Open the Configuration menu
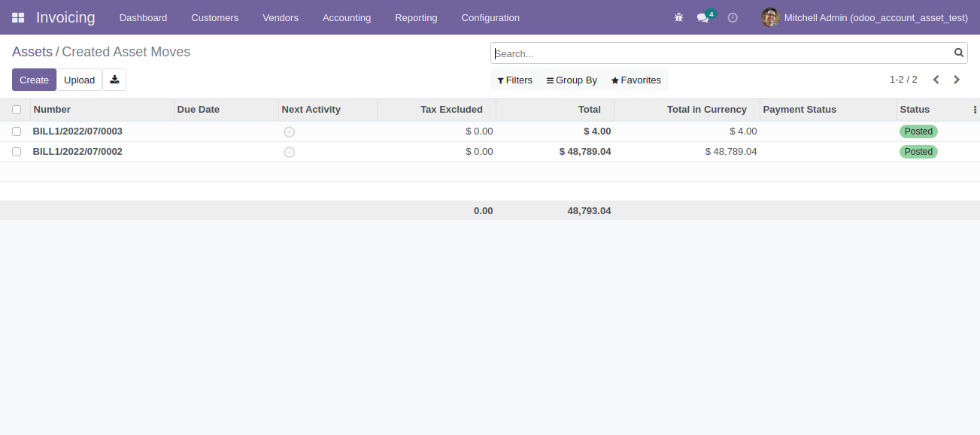980x435 pixels. tap(490, 17)
